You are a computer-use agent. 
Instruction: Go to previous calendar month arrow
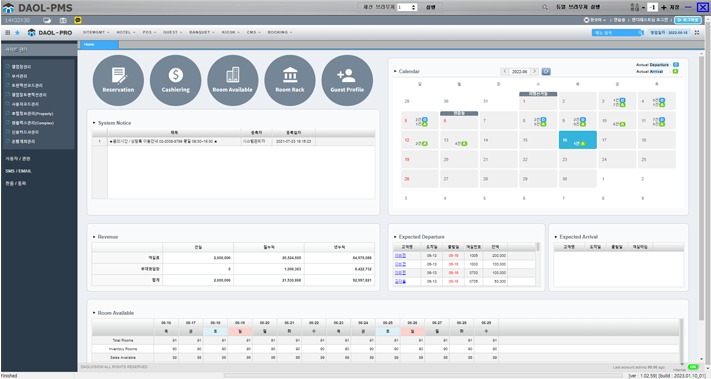[505, 72]
